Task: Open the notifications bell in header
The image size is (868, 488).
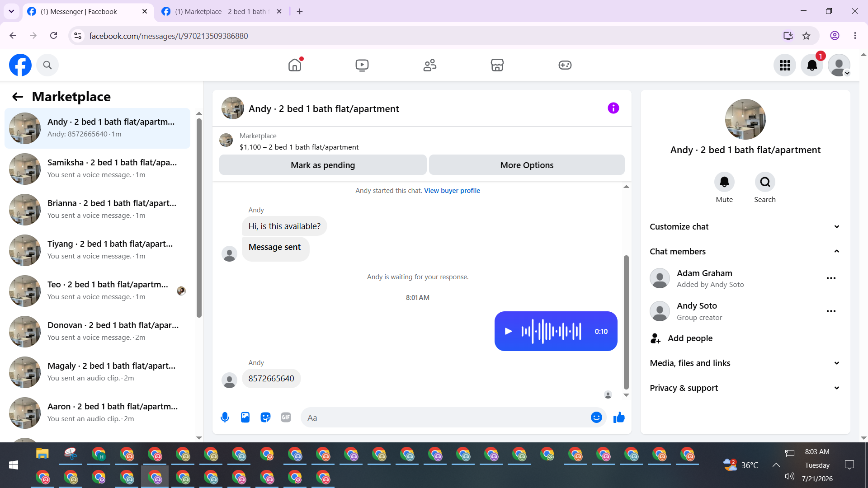Action: pyautogui.click(x=812, y=65)
